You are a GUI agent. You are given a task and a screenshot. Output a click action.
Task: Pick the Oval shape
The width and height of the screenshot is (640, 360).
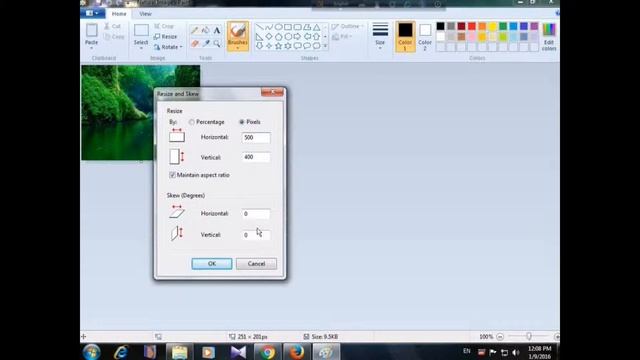tap(278, 27)
